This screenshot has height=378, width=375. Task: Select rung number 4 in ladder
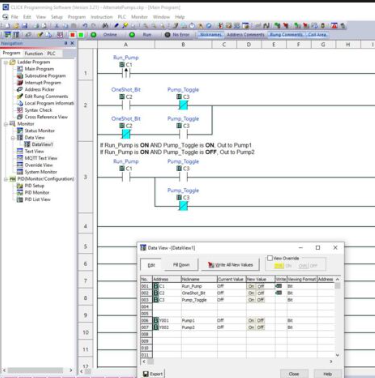point(86,226)
